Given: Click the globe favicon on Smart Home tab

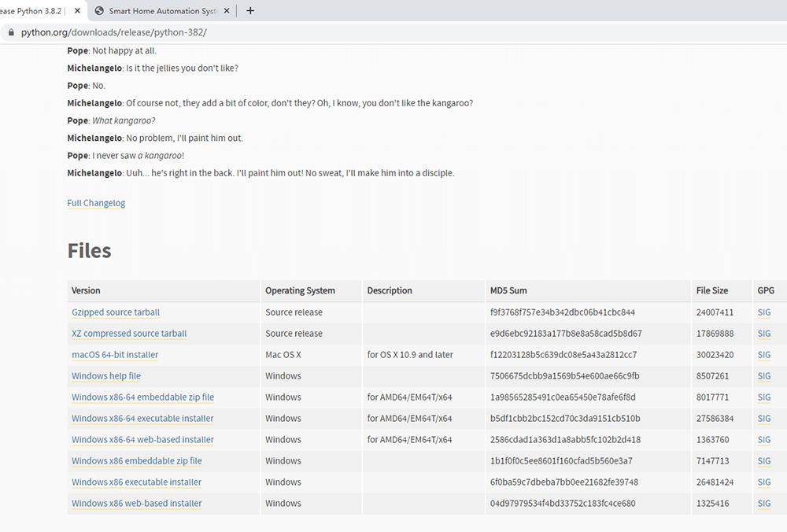Looking at the screenshot, I should tap(99, 11).
